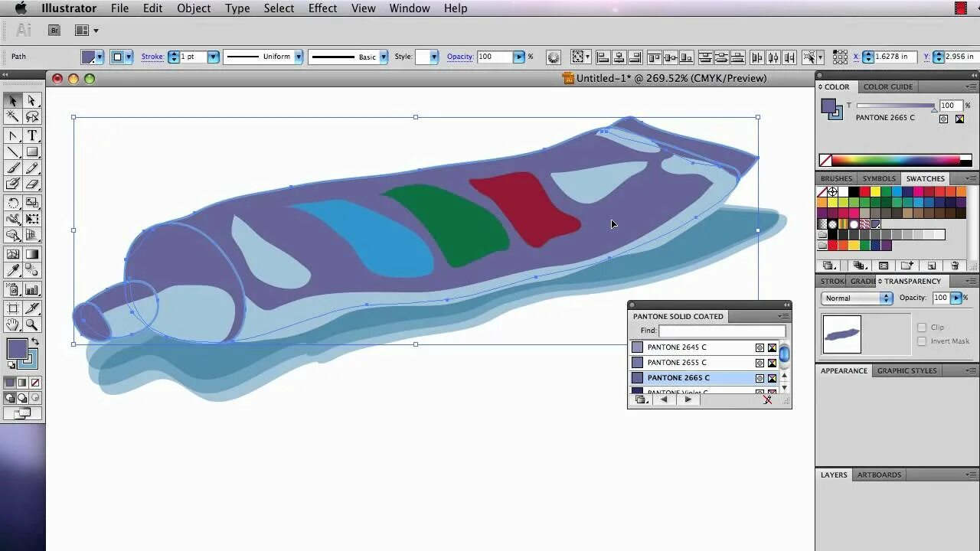
Task: Select the Pencil tool
Action: pyautogui.click(x=32, y=168)
